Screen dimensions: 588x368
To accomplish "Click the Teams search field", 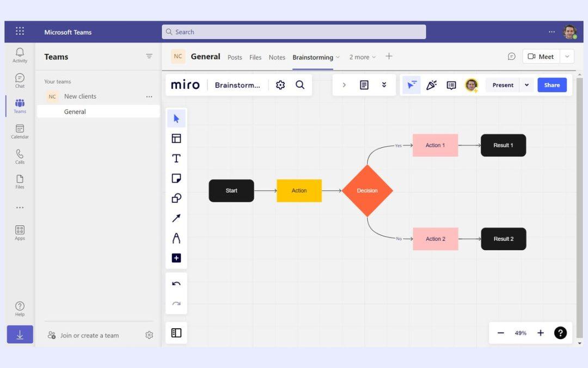I will tap(294, 32).
